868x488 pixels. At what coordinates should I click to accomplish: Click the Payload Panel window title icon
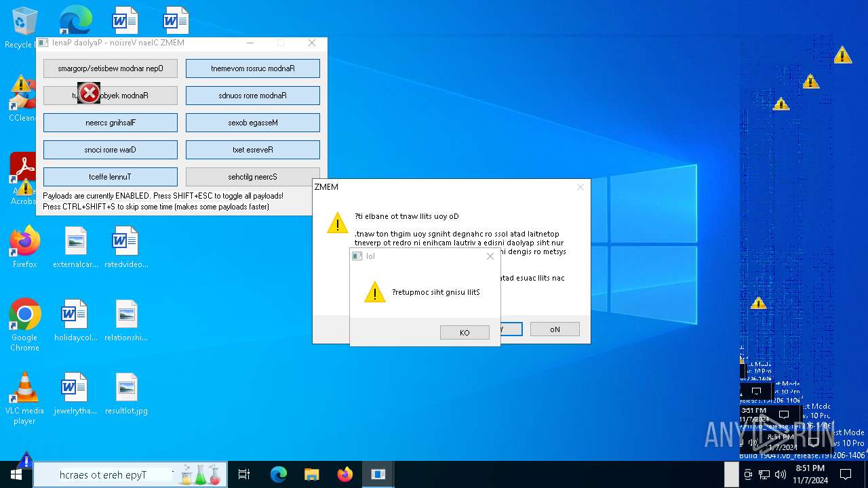click(43, 43)
